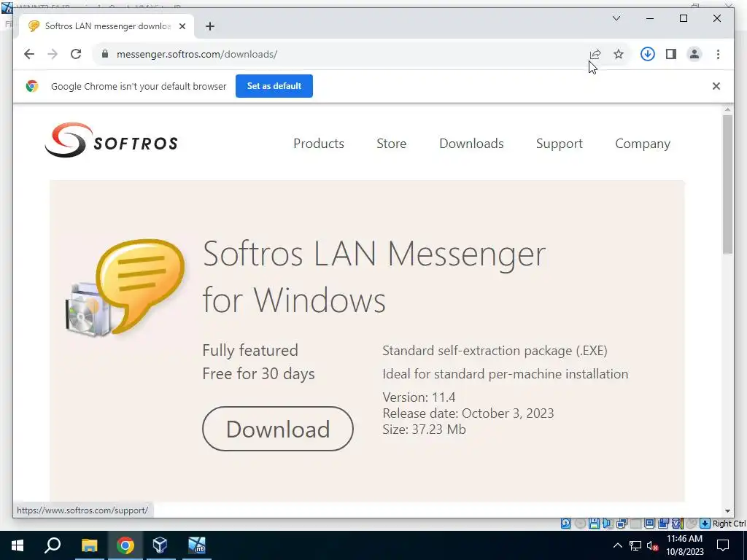This screenshot has width=747, height=560.
Task: Select the Softros LAN messenger download tab
Action: (107, 26)
